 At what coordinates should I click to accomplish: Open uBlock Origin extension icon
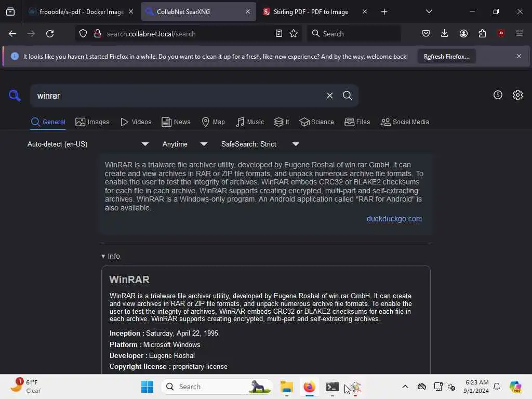tap(501, 33)
